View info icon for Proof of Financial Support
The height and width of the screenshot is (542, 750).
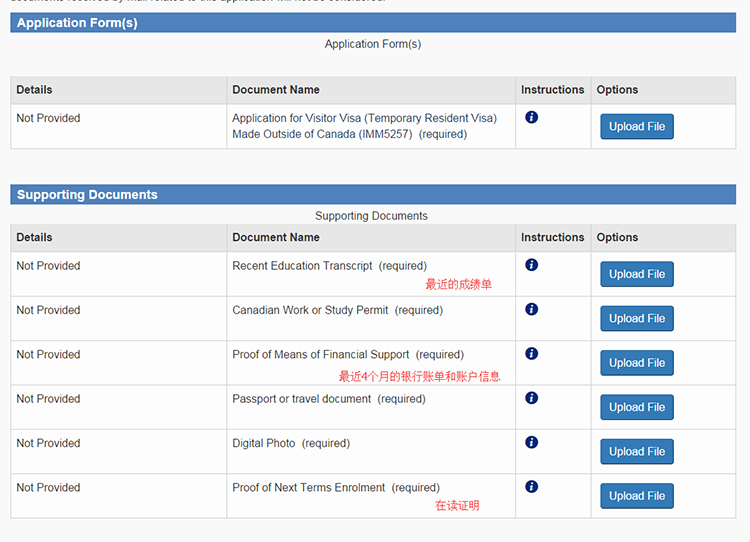(531, 354)
